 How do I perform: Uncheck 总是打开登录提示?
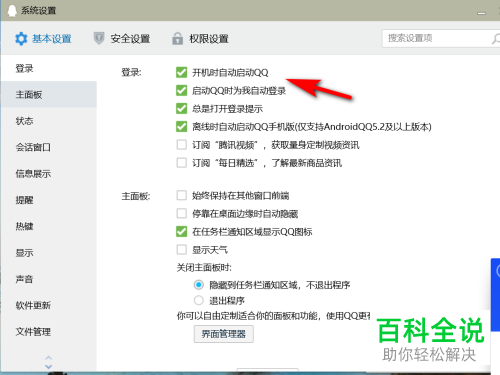click(181, 108)
